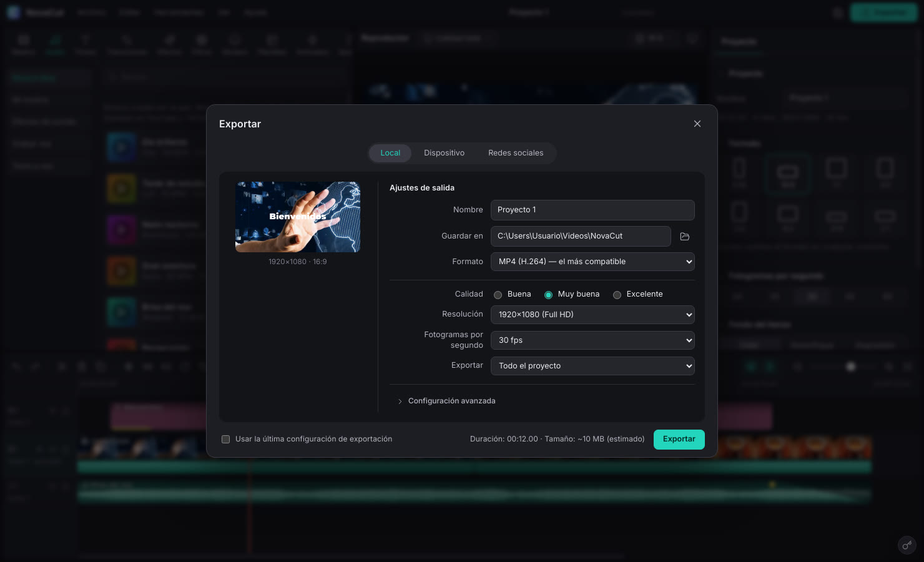Close the Exportar dialog with the X
The image size is (924, 562).
click(697, 124)
